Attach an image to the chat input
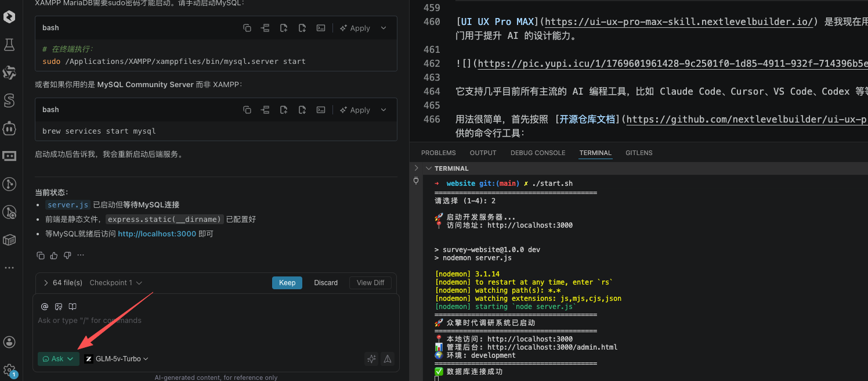The width and height of the screenshot is (868, 381). point(59,306)
